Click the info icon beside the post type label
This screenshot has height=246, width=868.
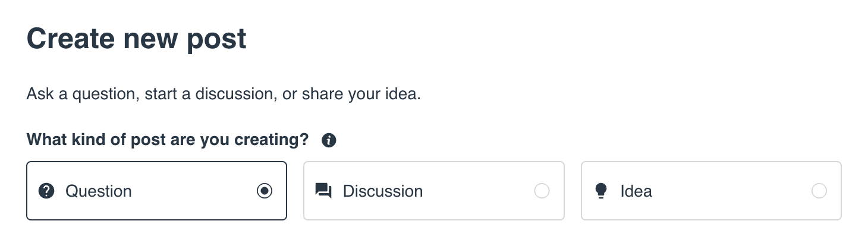coord(328,141)
